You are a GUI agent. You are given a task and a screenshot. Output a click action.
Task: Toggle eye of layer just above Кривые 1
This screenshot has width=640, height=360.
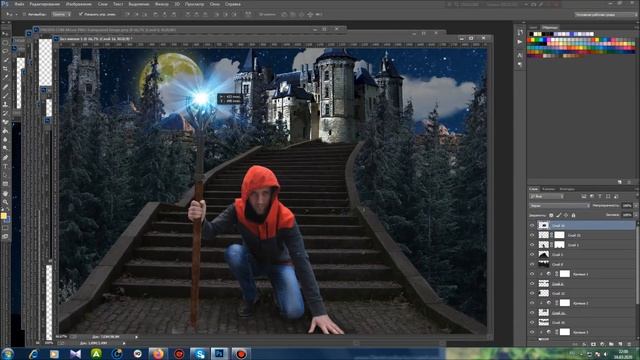point(532,264)
